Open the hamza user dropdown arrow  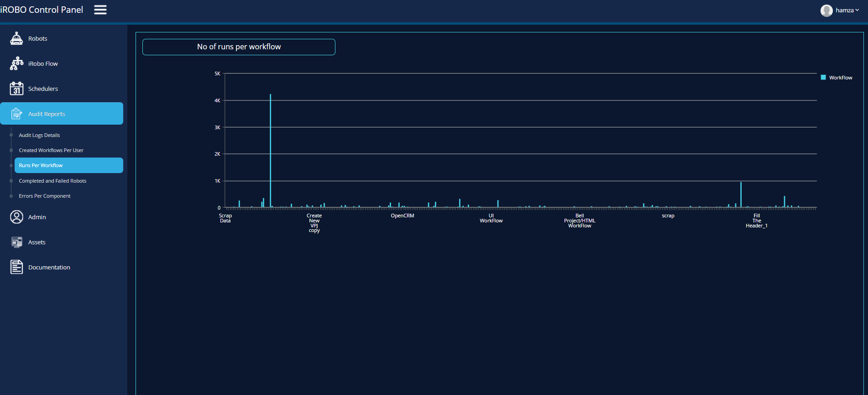(857, 10)
